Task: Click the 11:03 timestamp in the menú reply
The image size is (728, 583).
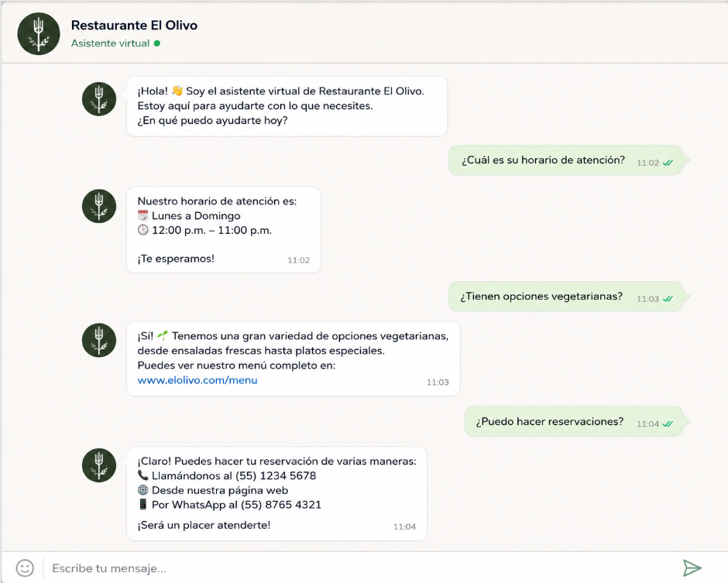Action: tap(438, 382)
